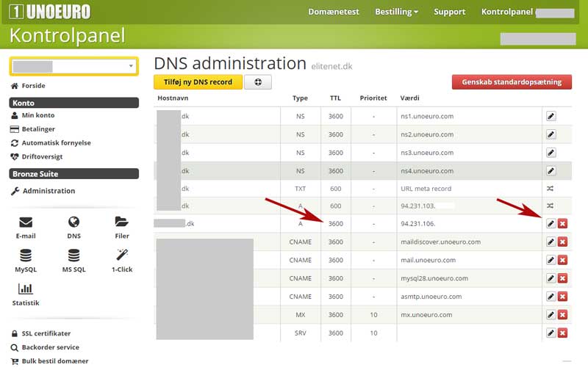Screen dimensions: 588x370
Task: Select the URL meta record value
Action: click(426, 189)
